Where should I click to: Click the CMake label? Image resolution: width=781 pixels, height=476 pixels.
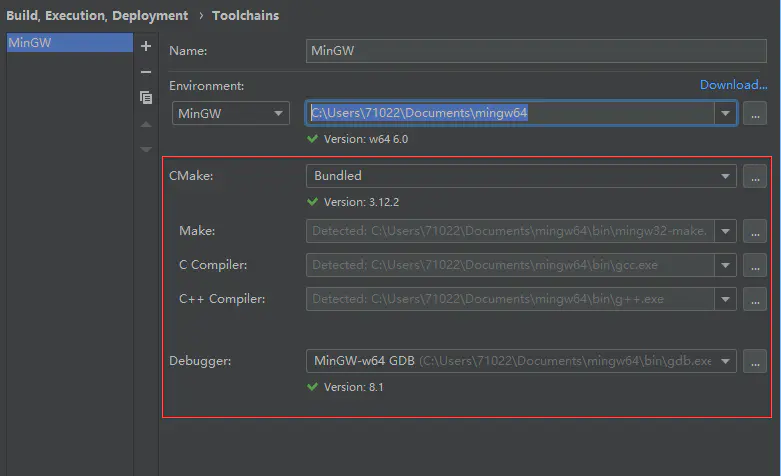pyautogui.click(x=191, y=176)
